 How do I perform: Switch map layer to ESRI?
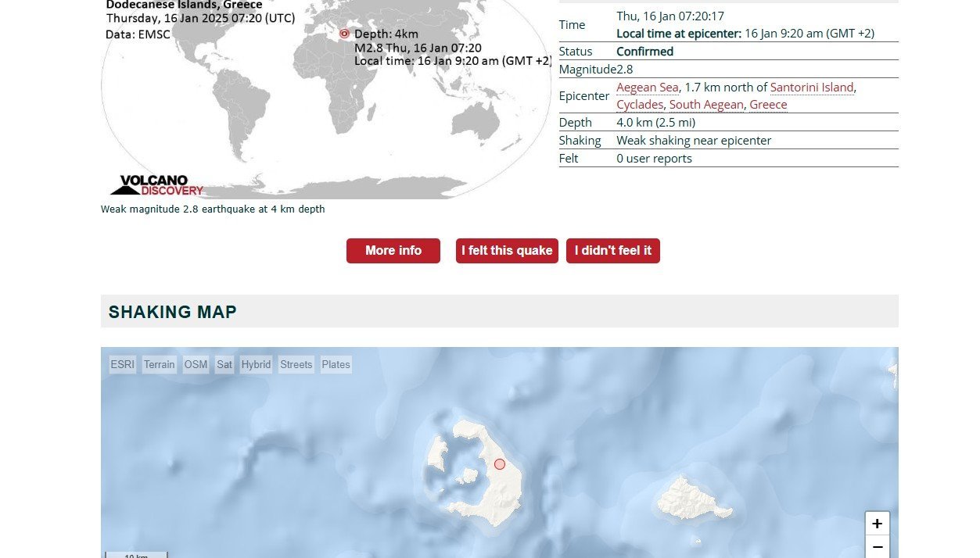click(122, 364)
